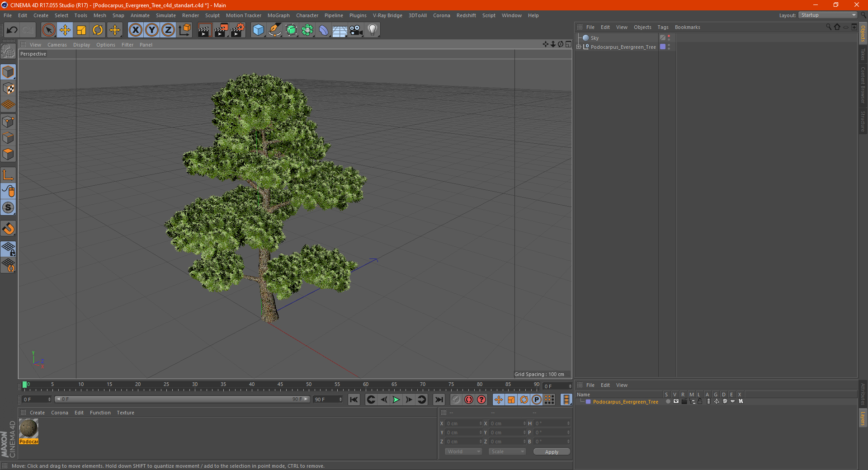The width and height of the screenshot is (868, 470).
Task: Click Record Active Objects button
Action: tap(456, 399)
